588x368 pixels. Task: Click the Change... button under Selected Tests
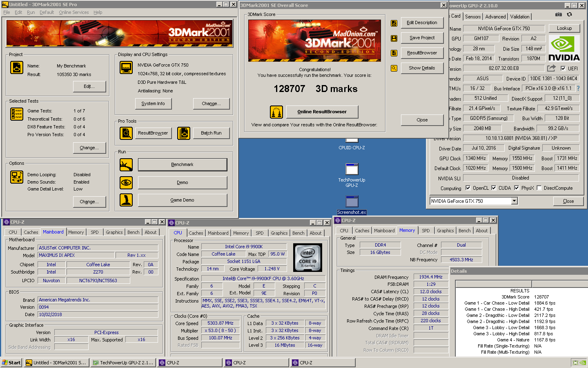pyautogui.click(x=89, y=148)
